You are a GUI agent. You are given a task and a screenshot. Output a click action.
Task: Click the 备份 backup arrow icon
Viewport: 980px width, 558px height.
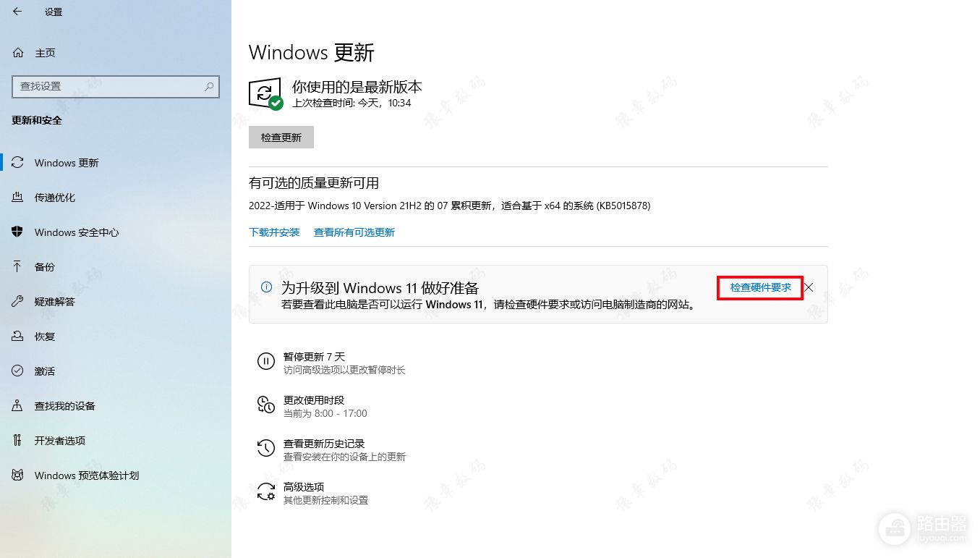(17, 267)
